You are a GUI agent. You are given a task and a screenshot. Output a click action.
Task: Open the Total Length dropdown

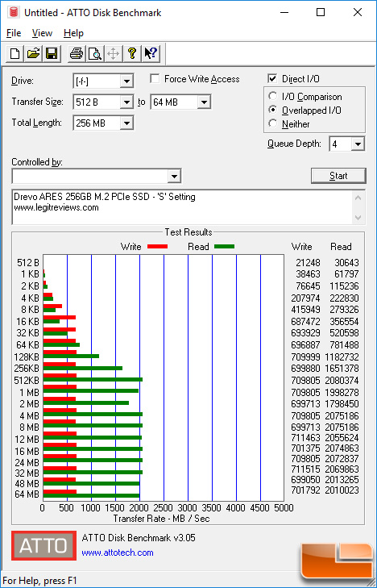(x=126, y=123)
